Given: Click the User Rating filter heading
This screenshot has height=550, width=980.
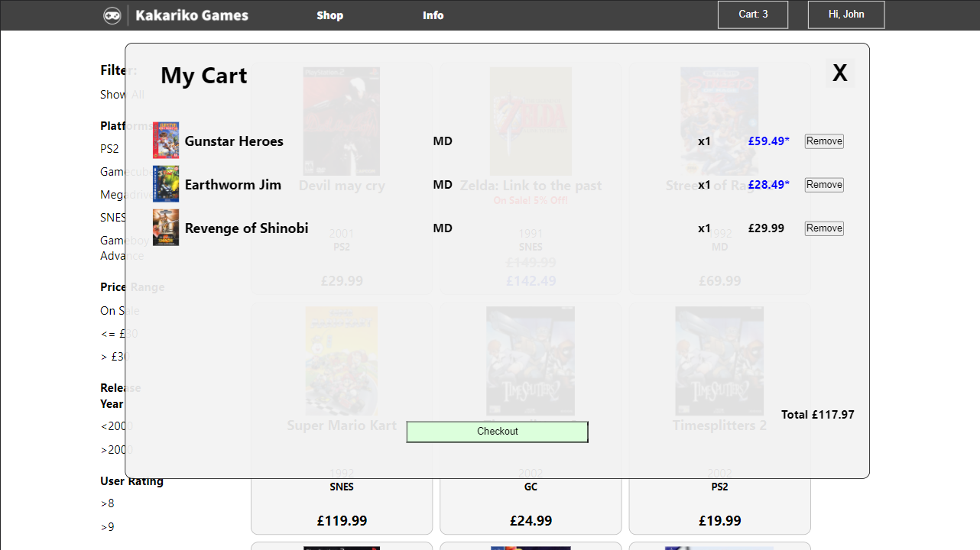Looking at the screenshot, I should 131,481.
